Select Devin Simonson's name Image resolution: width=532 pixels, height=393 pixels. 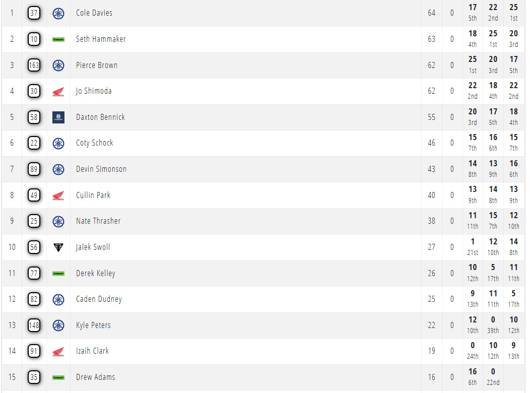point(101,169)
